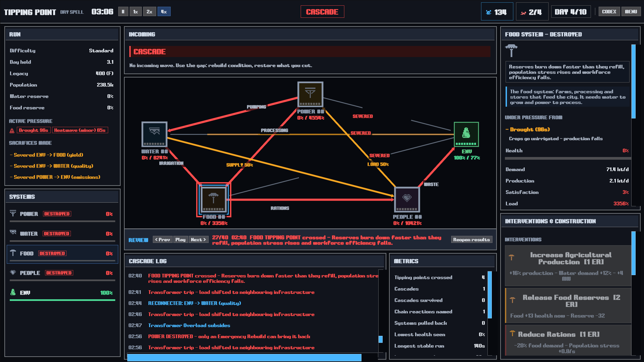Click the SUPPLY 50% link label
This screenshot has height=362, width=644.
[x=240, y=165]
